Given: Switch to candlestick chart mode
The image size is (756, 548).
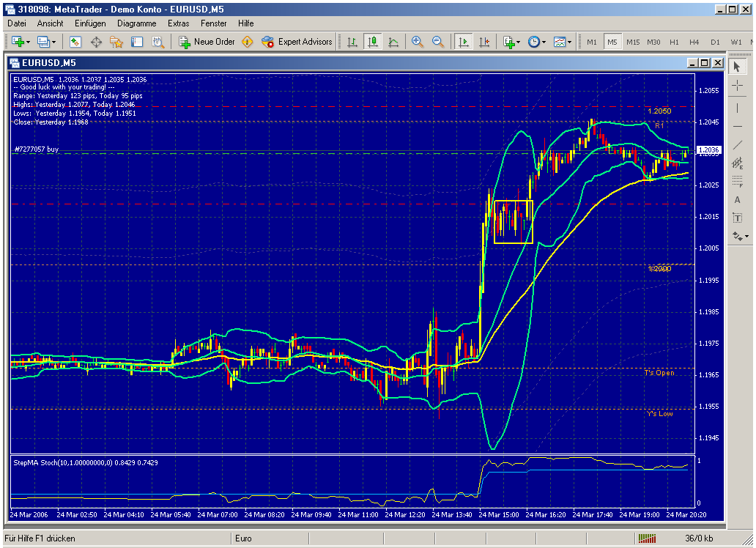Looking at the screenshot, I should [373, 42].
